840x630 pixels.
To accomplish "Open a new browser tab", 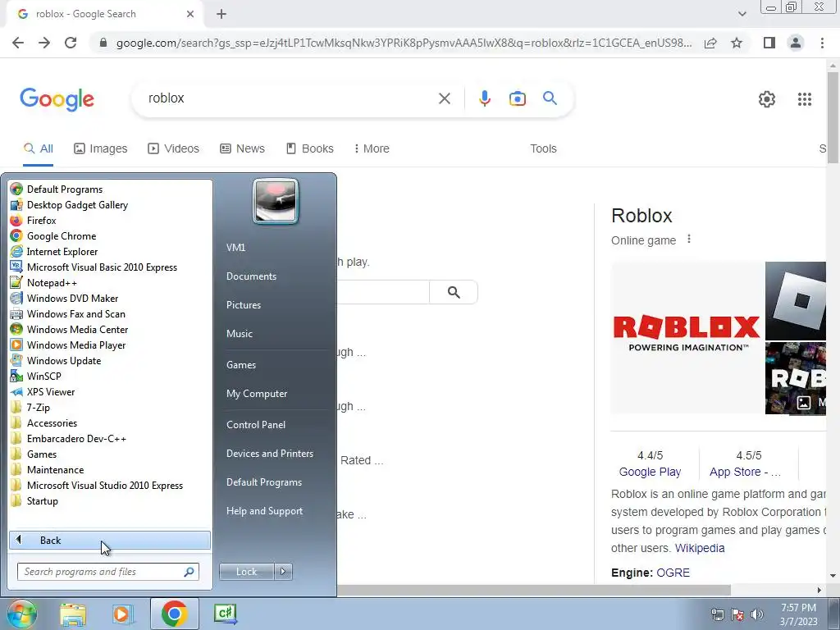I will (x=221, y=15).
